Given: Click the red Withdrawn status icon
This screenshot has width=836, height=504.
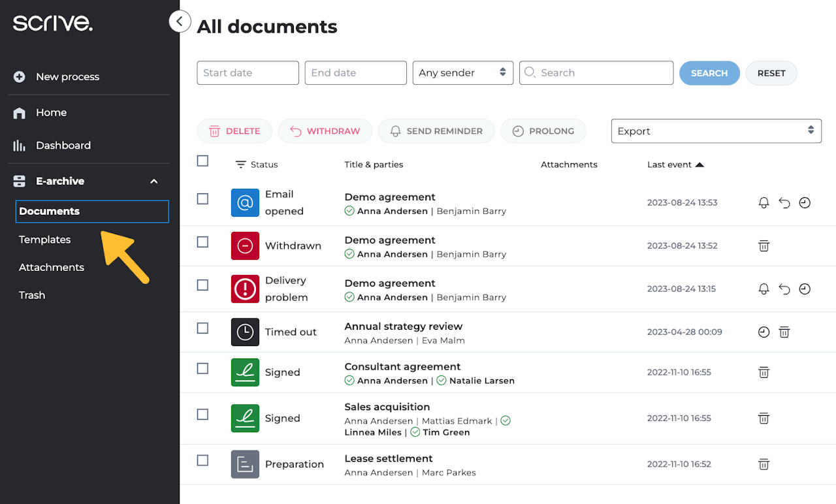Looking at the screenshot, I should [245, 245].
